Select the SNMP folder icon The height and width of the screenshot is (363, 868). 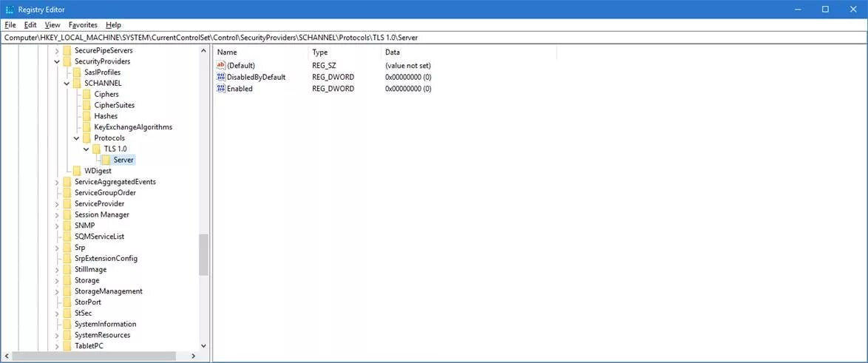(67, 225)
